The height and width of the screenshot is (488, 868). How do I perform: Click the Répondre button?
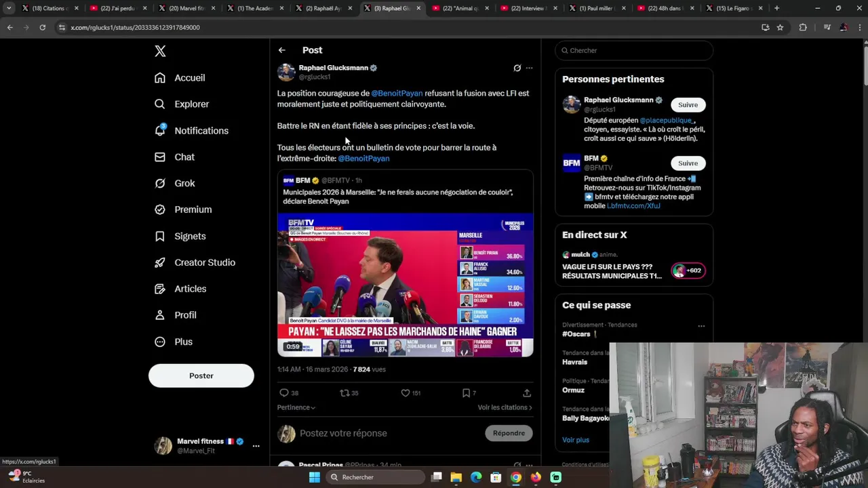(509, 433)
